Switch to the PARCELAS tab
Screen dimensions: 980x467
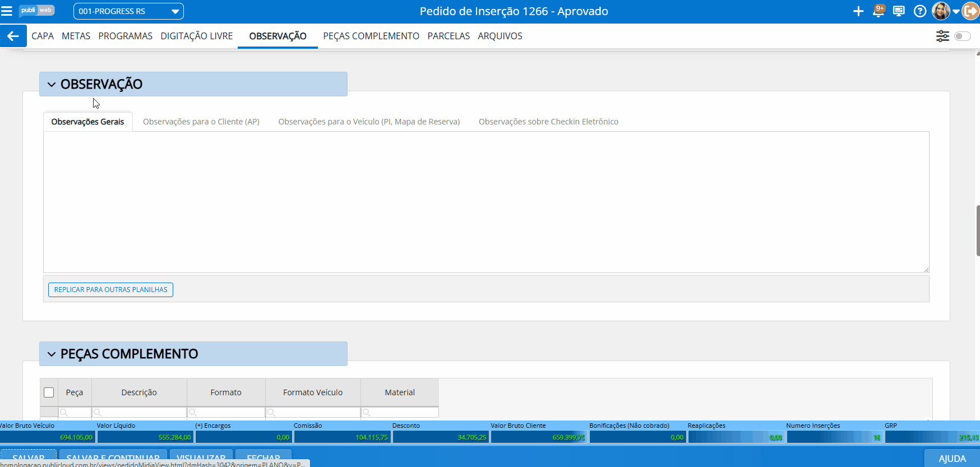pyautogui.click(x=449, y=36)
